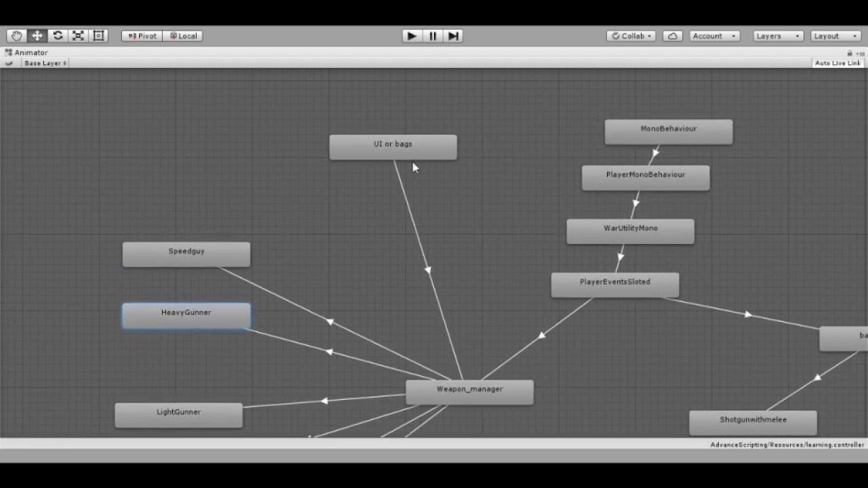868x488 pixels.
Task: Toggle the Animator panel eye icon
Action: (9, 63)
